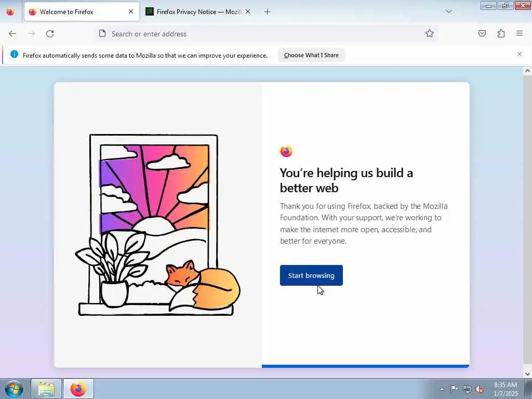
Task: Open a new tab with plus icon
Action: point(268,12)
